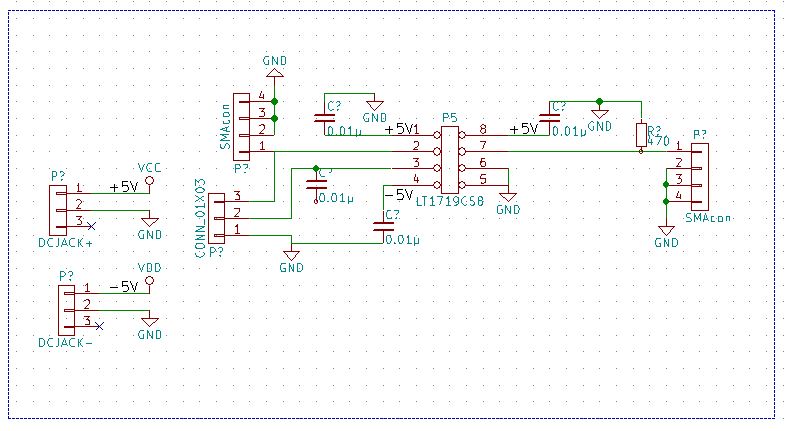786x431 pixels.
Task: Click the DCJACK+ value text
Action: coord(65,243)
